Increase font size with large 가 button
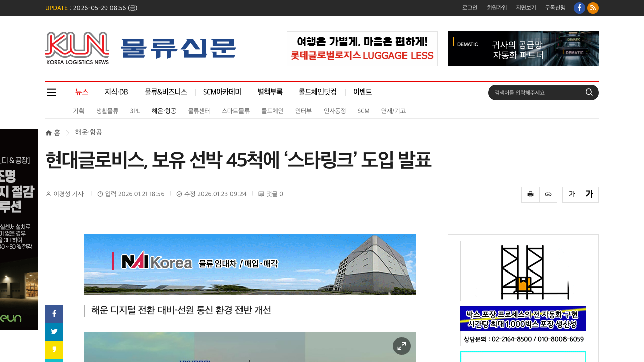Screen dimensions: 644x362 pos(589,194)
